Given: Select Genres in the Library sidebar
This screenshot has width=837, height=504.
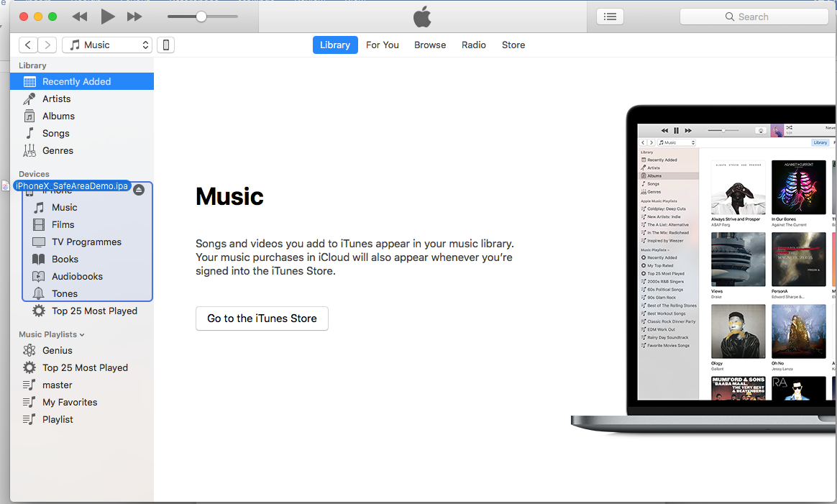Looking at the screenshot, I should [82, 150].
